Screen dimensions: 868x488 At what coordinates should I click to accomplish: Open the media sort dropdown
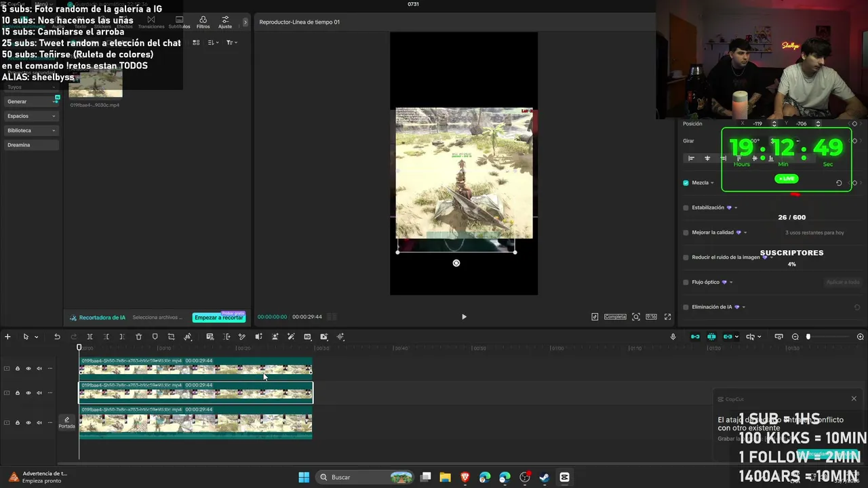tap(213, 43)
